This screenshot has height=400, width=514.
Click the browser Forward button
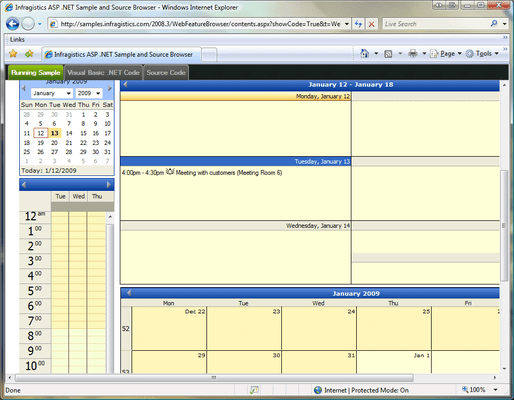(28, 24)
